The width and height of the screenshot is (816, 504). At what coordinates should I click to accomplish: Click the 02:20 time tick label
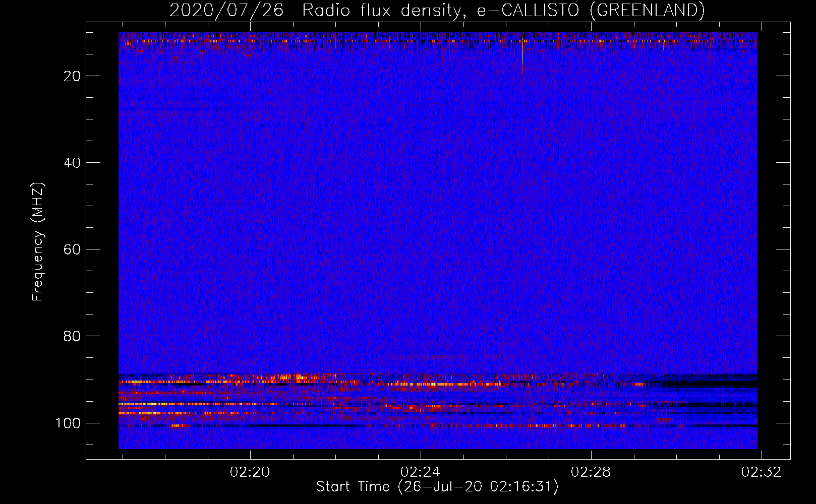click(250, 472)
